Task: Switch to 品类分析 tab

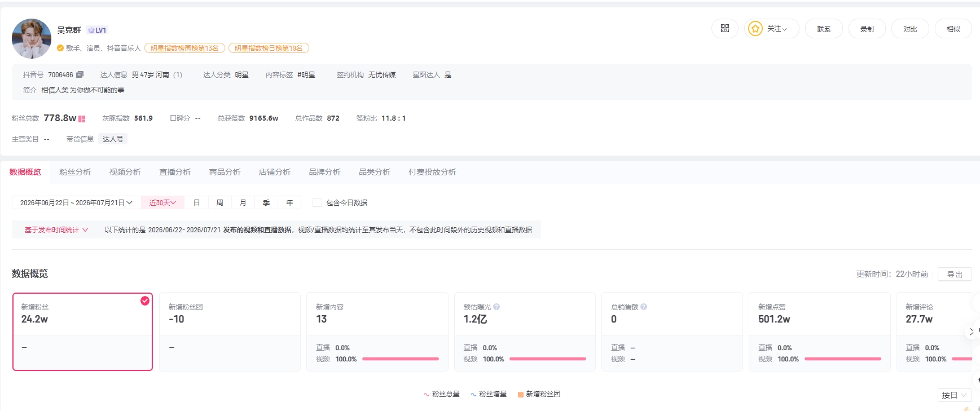Action: click(x=375, y=172)
